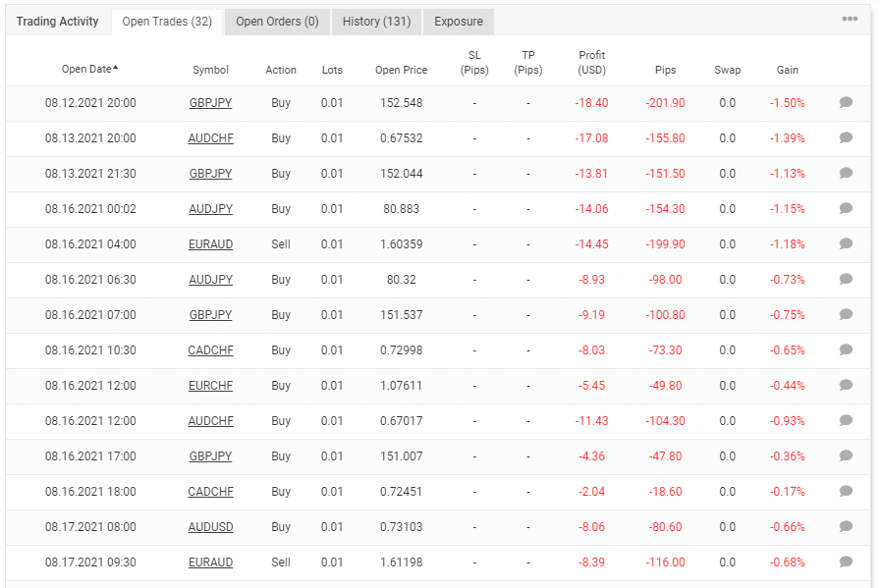Click the comment bubble for the AUDJPY trade

pos(847,209)
